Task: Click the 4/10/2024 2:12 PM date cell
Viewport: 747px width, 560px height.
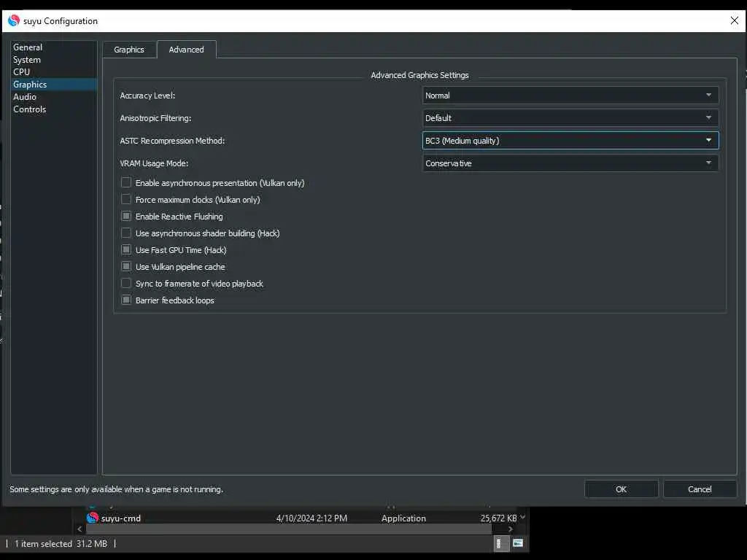Action: tap(311, 518)
